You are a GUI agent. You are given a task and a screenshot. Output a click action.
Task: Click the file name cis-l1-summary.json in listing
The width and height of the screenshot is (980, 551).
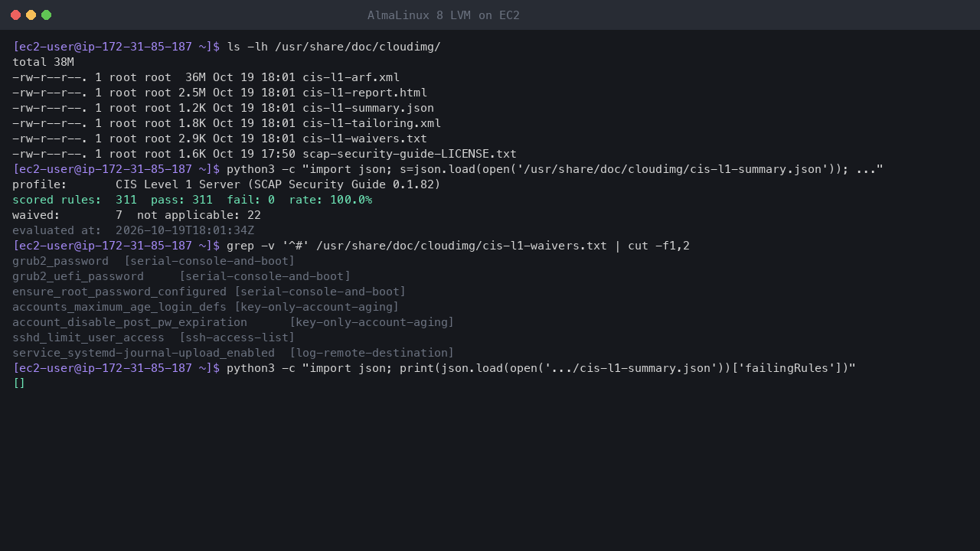[368, 108]
